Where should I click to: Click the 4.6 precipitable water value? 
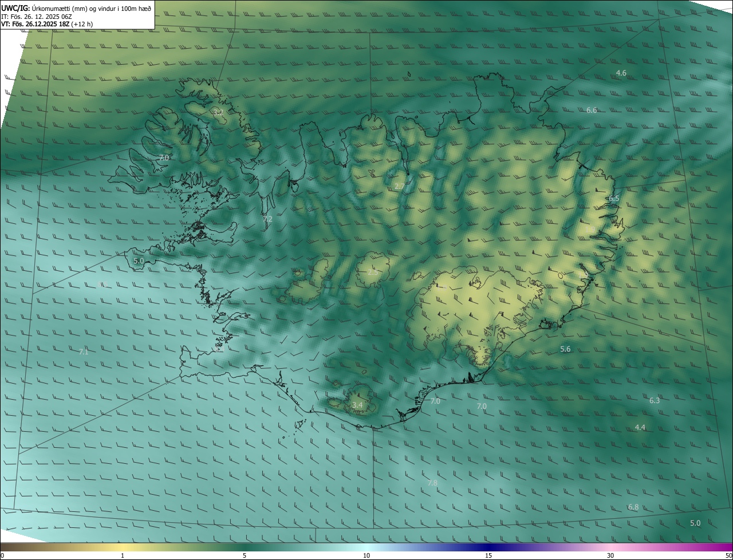621,73
